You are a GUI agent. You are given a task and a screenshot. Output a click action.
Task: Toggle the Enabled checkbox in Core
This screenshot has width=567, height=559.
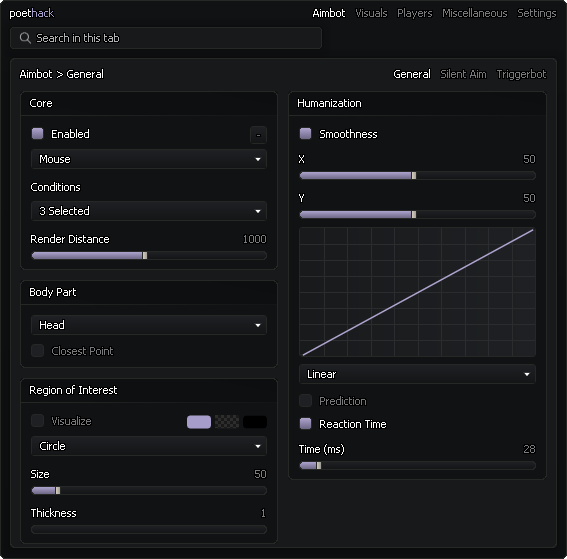point(38,134)
